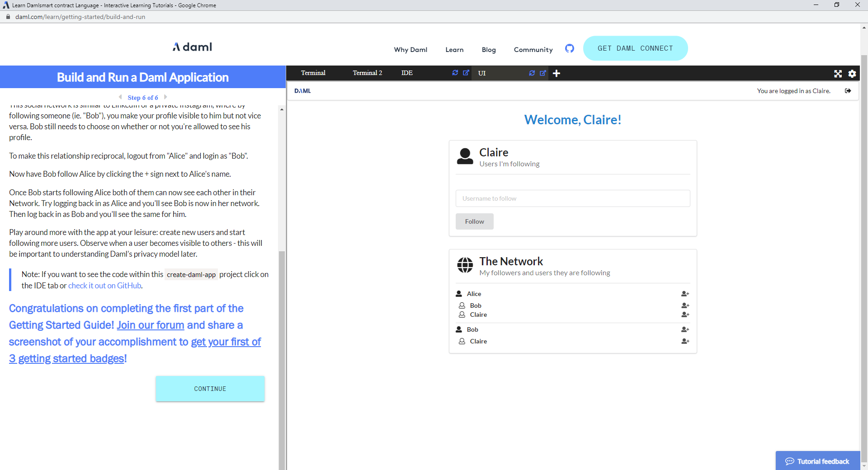868x470 pixels.
Task: Follow Alice using the add-user icon
Action: [x=685, y=294]
